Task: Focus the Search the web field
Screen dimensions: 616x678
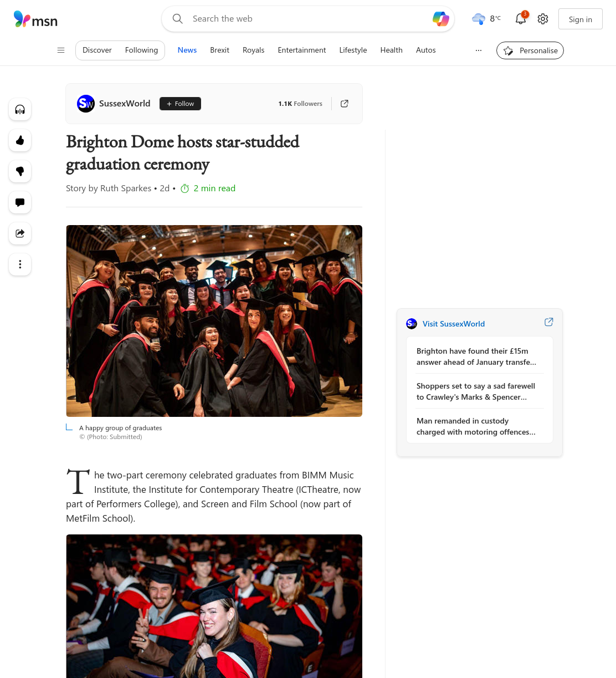Action: pyautogui.click(x=308, y=19)
